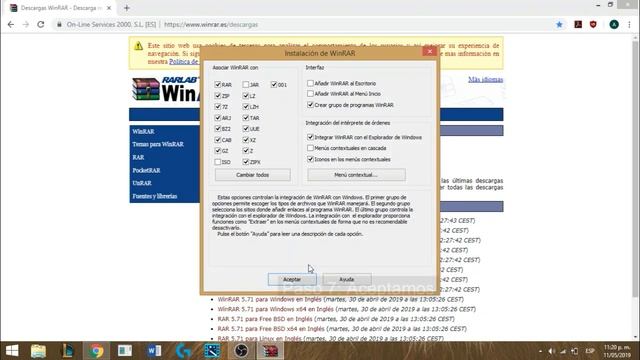
Task: Uncheck Integrar WinRAR con el Explorador
Action: (x=310, y=137)
